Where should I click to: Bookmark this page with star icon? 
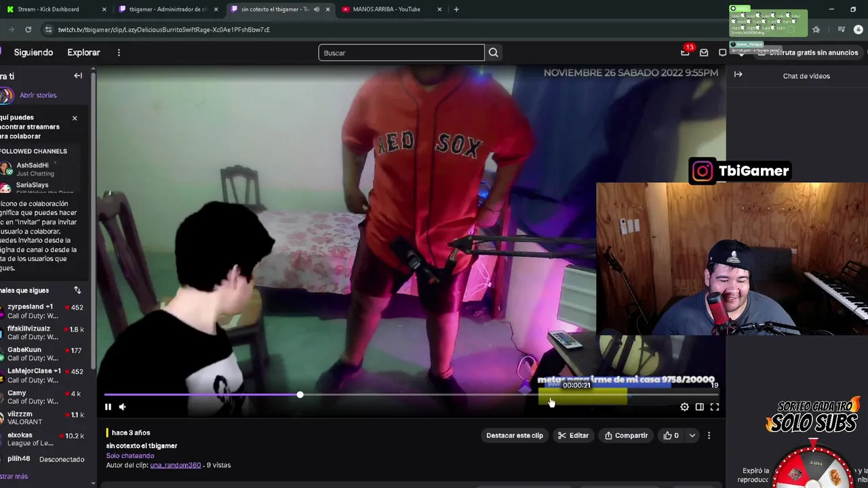[x=816, y=29]
